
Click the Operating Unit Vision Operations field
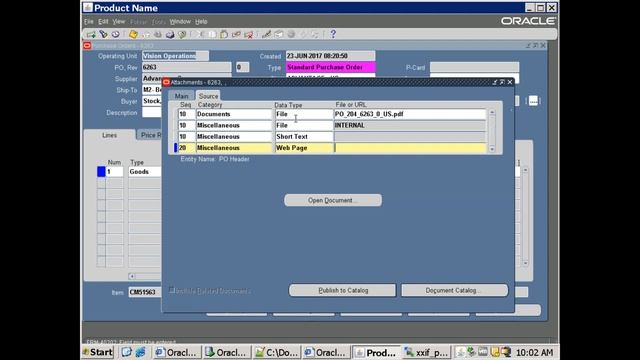tap(176, 56)
